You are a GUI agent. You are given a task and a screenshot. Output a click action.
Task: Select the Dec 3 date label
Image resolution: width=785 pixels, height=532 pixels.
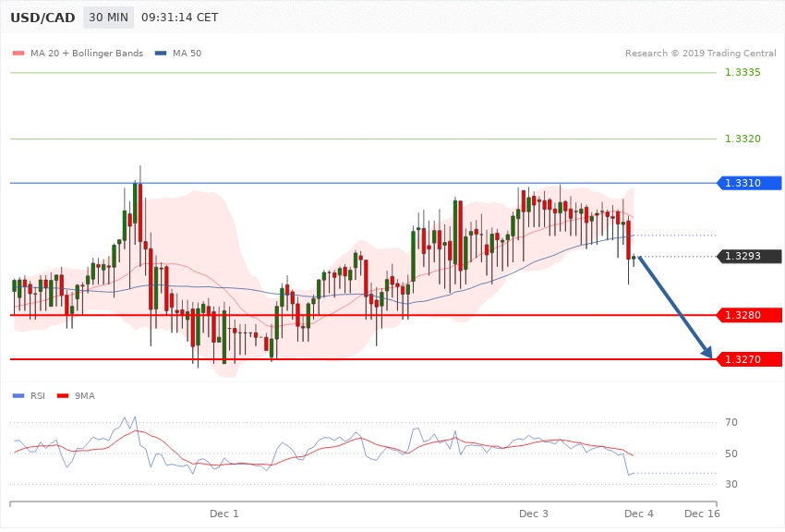click(x=533, y=513)
